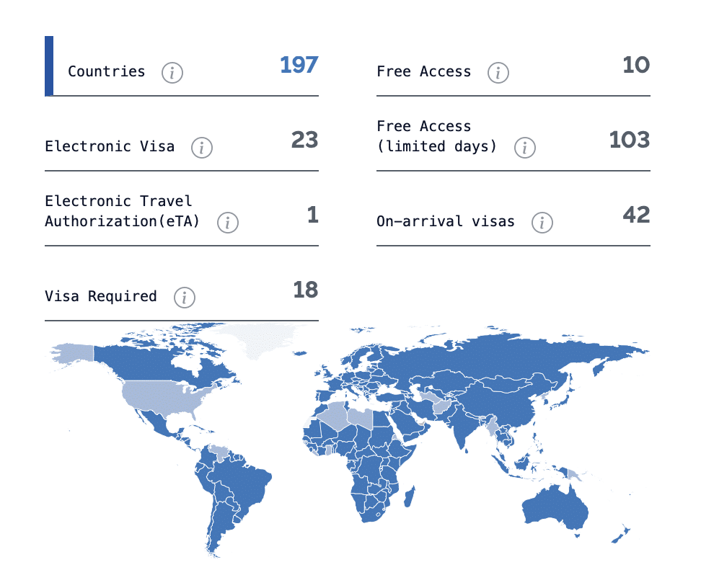Click info icon beside Free Access
The width and height of the screenshot is (701, 588).
pyautogui.click(x=498, y=73)
